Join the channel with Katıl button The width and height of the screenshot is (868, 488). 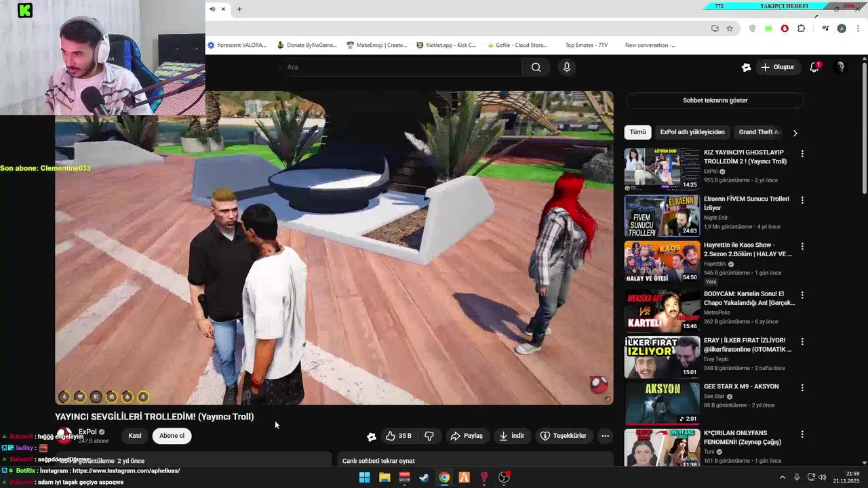(x=135, y=436)
